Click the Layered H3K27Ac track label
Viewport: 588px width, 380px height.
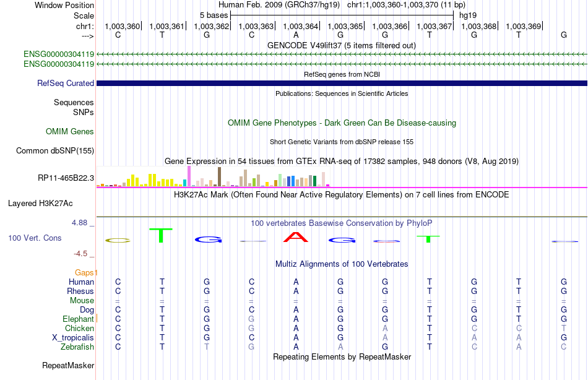click(40, 204)
